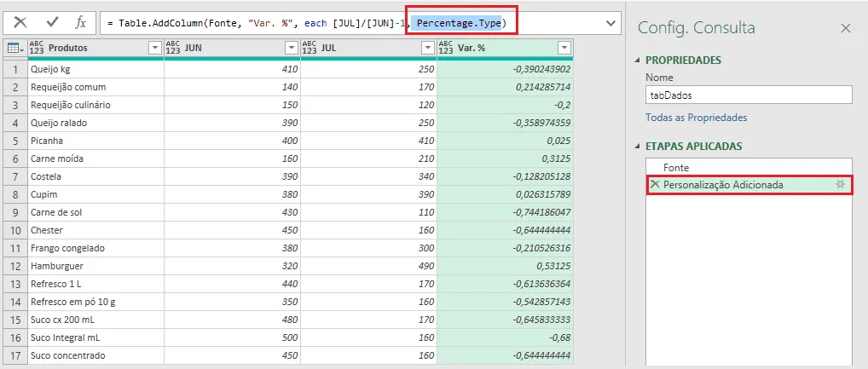Delete the Personalização Adicionada step
868x369 pixels.
click(x=655, y=185)
